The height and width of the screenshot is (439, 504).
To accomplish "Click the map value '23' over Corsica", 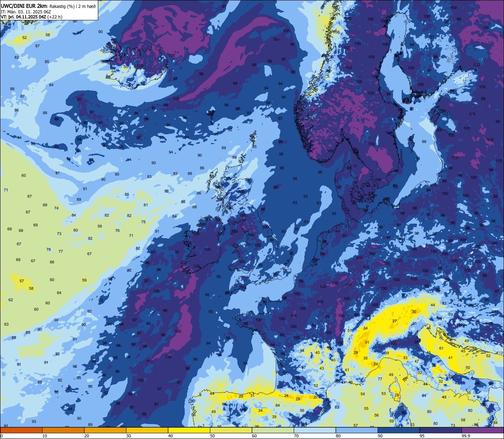I will point(397,396).
